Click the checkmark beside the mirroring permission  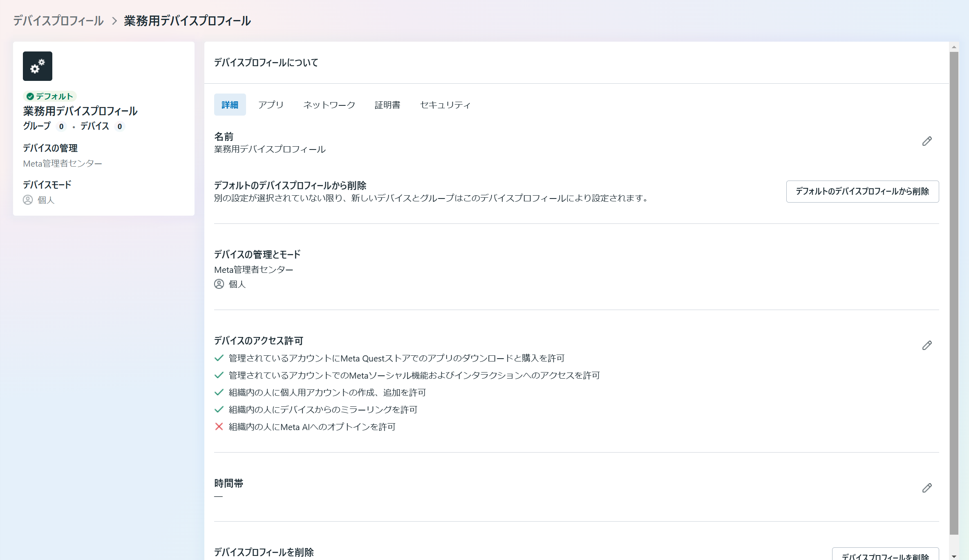[x=219, y=409]
